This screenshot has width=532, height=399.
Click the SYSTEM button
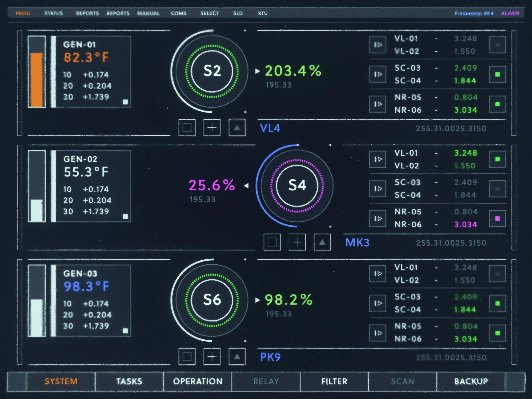61,382
